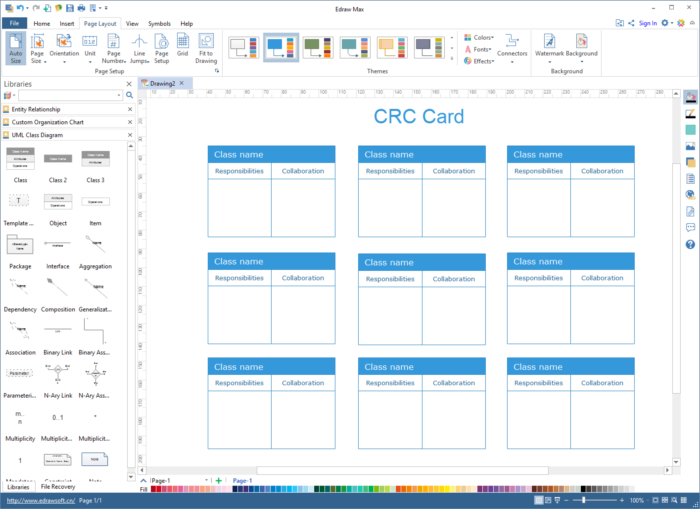The height and width of the screenshot is (509, 700).
Task: Select the N-Ary Link shape icon
Action: (58, 374)
